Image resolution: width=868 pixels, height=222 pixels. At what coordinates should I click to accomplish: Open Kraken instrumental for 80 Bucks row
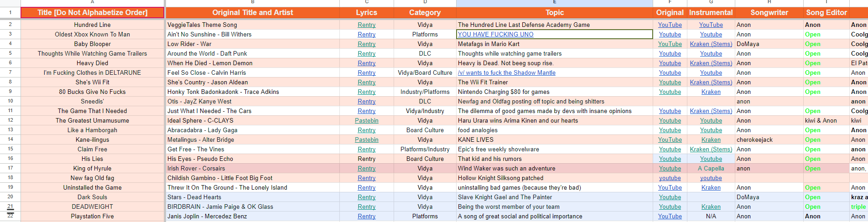point(711,92)
